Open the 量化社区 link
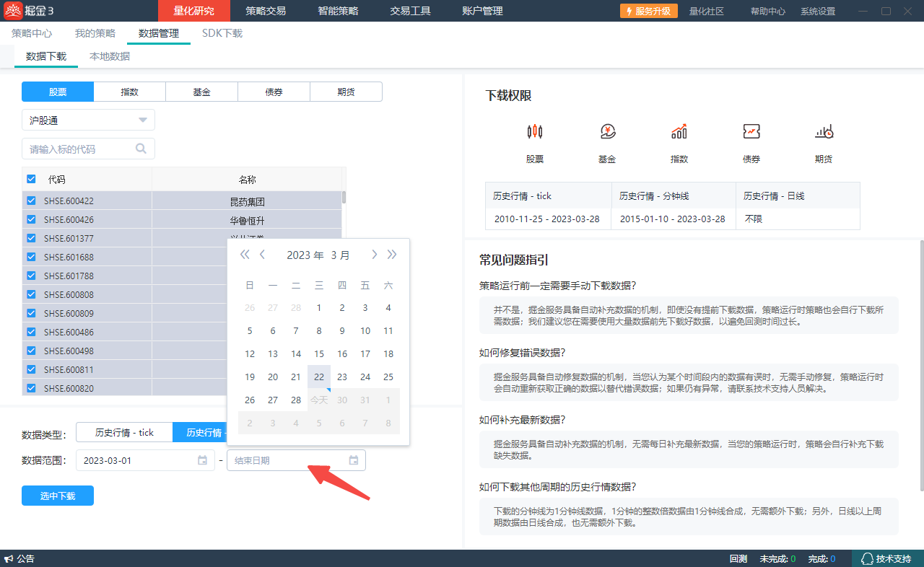The image size is (924, 567). pyautogui.click(x=707, y=11)
